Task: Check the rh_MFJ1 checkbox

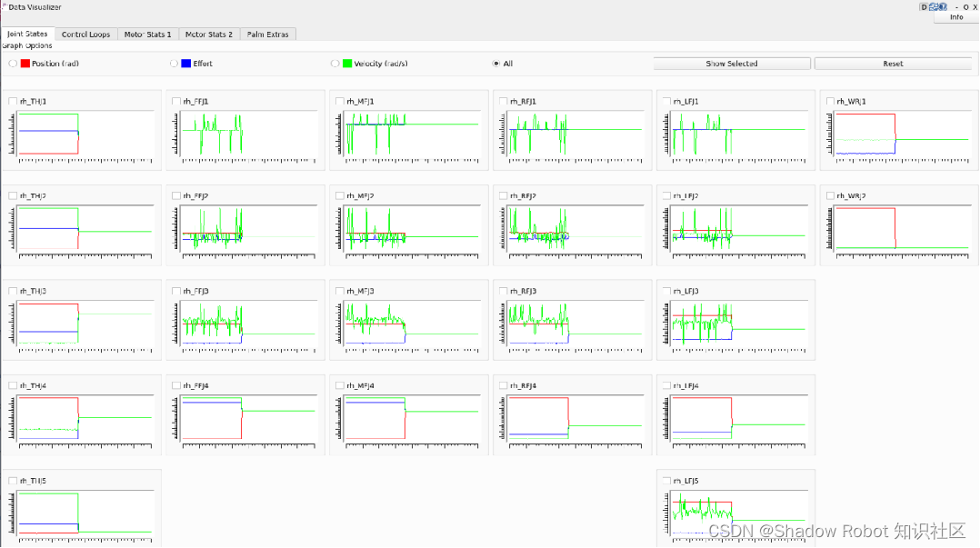Action: tap(340, 101)
